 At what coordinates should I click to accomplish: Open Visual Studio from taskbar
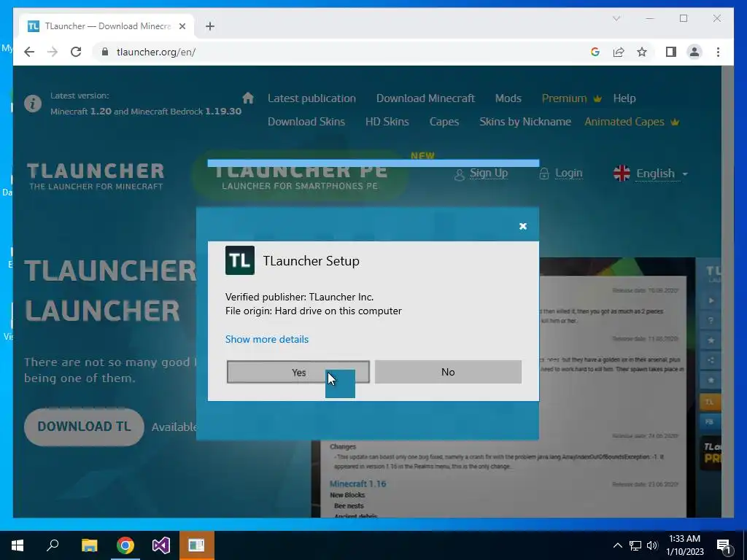coord(161,545)
